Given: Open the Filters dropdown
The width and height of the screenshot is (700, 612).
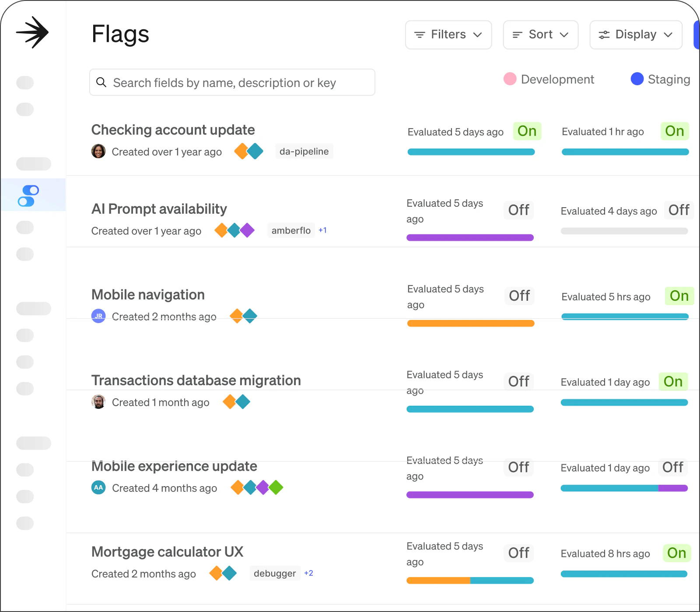Looking at the screenshot, I should [x=448, y=35].
